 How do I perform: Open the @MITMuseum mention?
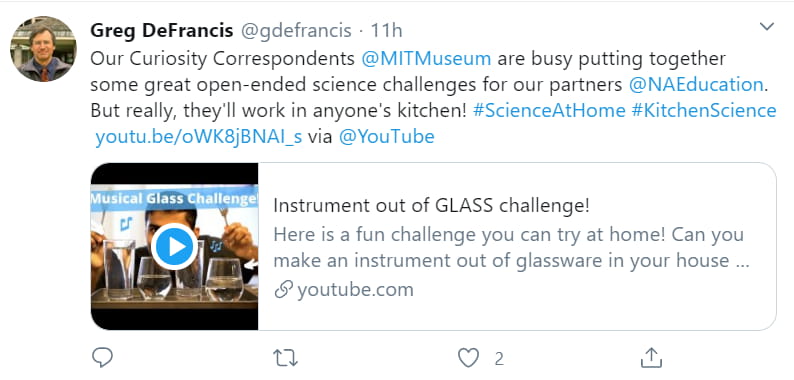426,58
